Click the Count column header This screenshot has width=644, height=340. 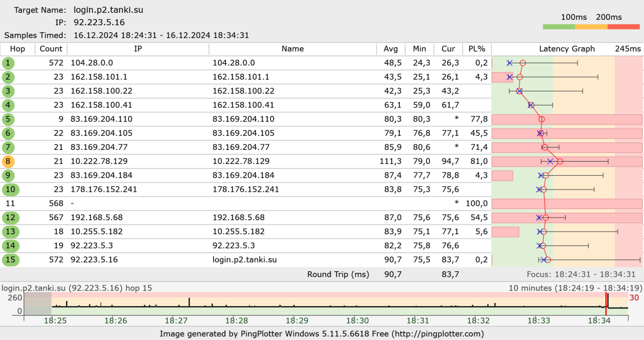(51, 49)
